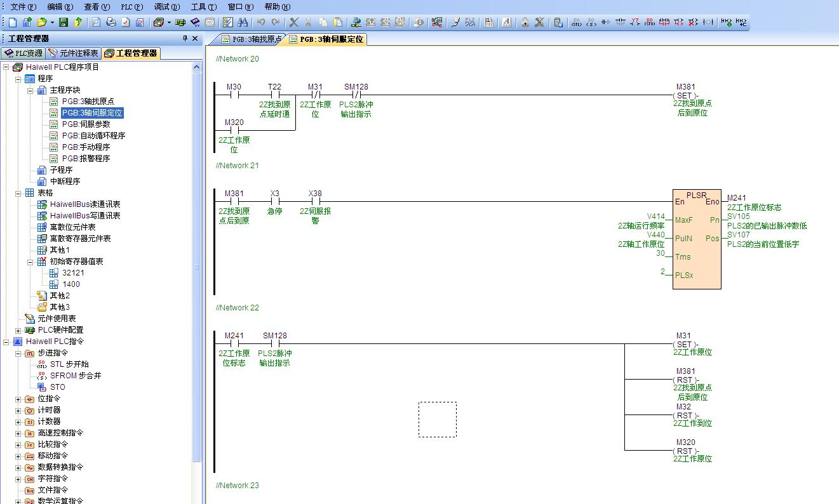Click the Save project toolbar icon
Image resolution: width=839 pixels, height=504 pixels.
coord(63,22)
